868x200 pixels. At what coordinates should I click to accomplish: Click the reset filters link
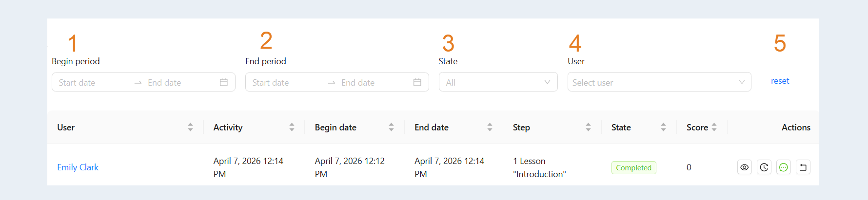pyautogui.click(x=780, y=81)
